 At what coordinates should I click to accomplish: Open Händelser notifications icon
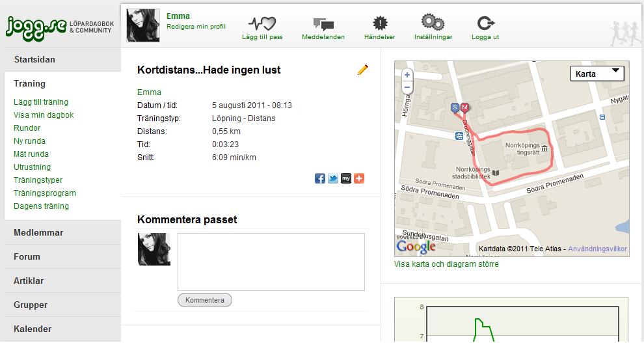coord(379,23)
